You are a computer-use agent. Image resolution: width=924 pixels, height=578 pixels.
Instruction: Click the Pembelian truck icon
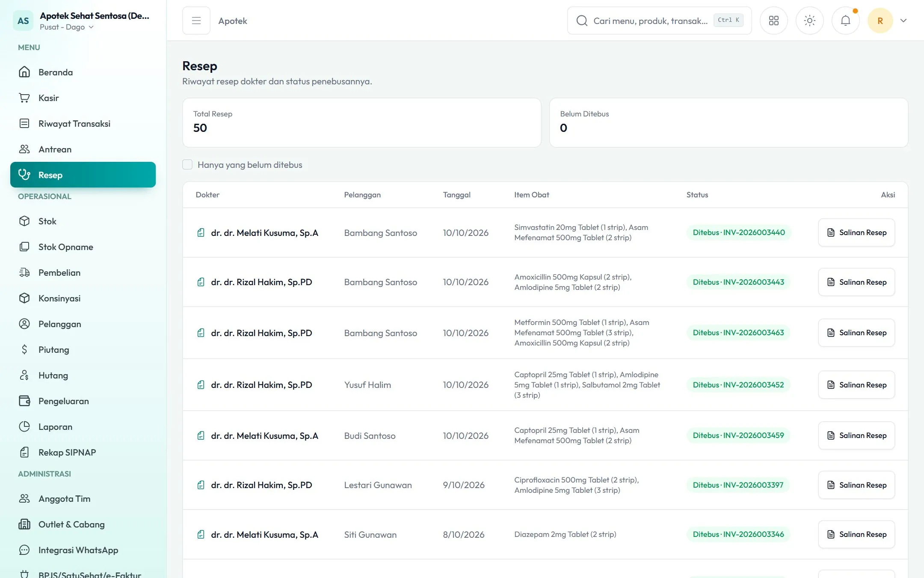point(24,272)
